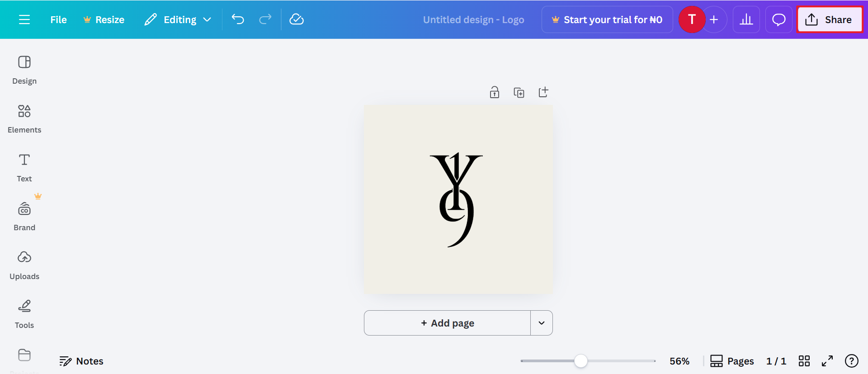Add a new page via plus-page icon
Image resolution: width=868 pixels, height=374 pixels.
(543, 92)
